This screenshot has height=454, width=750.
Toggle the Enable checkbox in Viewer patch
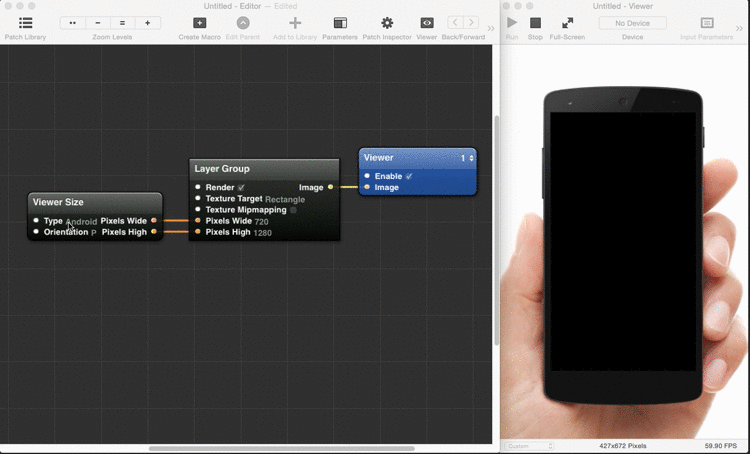click(409, 177)
